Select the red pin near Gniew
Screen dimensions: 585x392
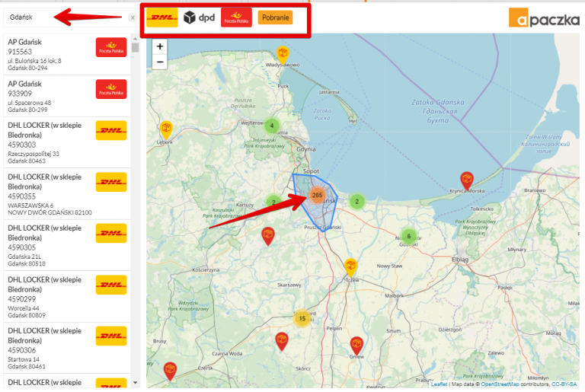pyautogui.click(x=356, y=344)
